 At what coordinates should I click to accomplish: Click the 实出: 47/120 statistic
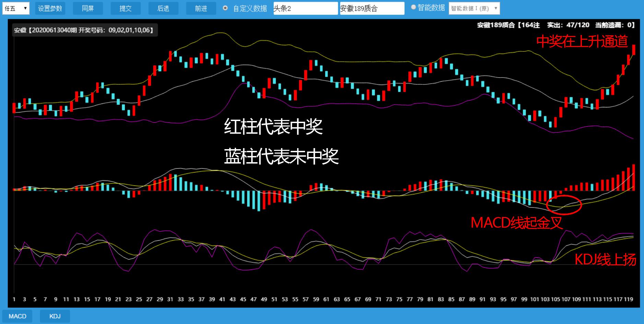(x=568, y=25)
